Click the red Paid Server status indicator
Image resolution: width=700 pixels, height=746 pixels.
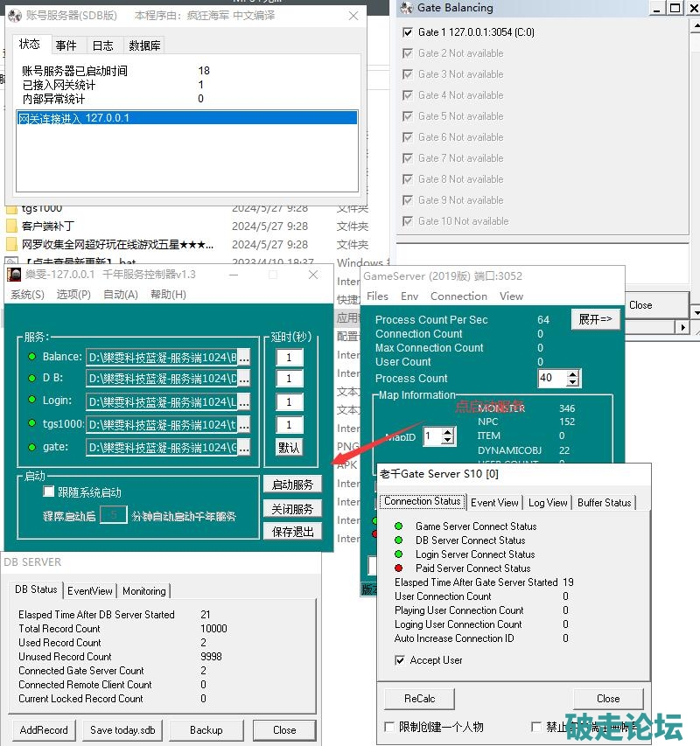[x=398, y=568]
